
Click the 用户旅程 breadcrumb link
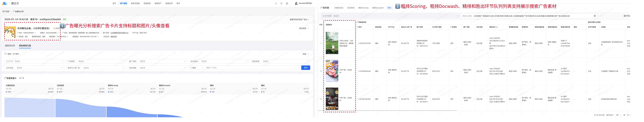[6, 11]
